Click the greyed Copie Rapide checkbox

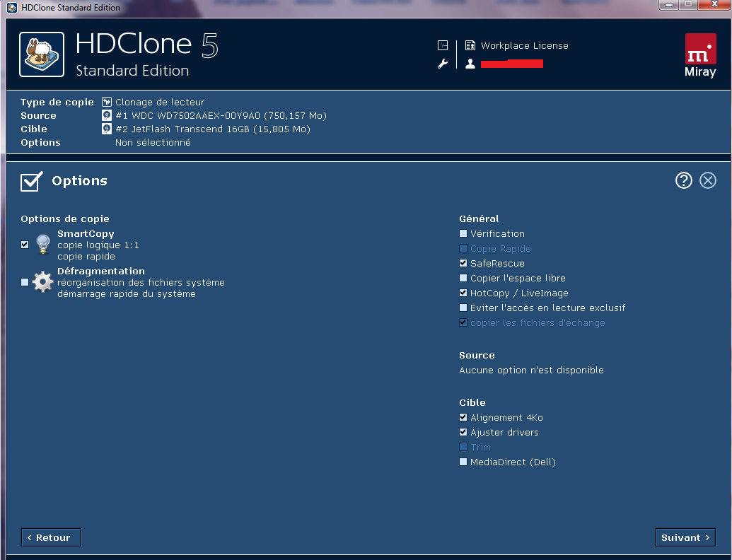pyautogui.click(x=463, y=248)
